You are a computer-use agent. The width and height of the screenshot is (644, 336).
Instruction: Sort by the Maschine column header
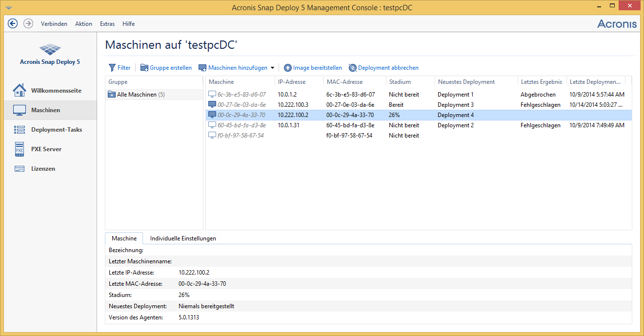(x=240, y=82)
